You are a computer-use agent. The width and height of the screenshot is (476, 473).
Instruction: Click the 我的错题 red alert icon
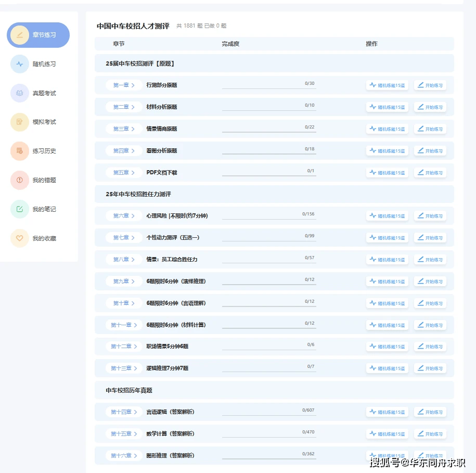[x=20, y=180]
